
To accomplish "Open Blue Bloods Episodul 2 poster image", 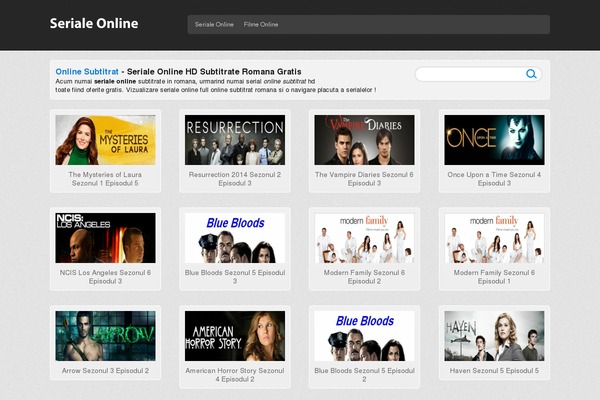I will [x=364, y=336].
